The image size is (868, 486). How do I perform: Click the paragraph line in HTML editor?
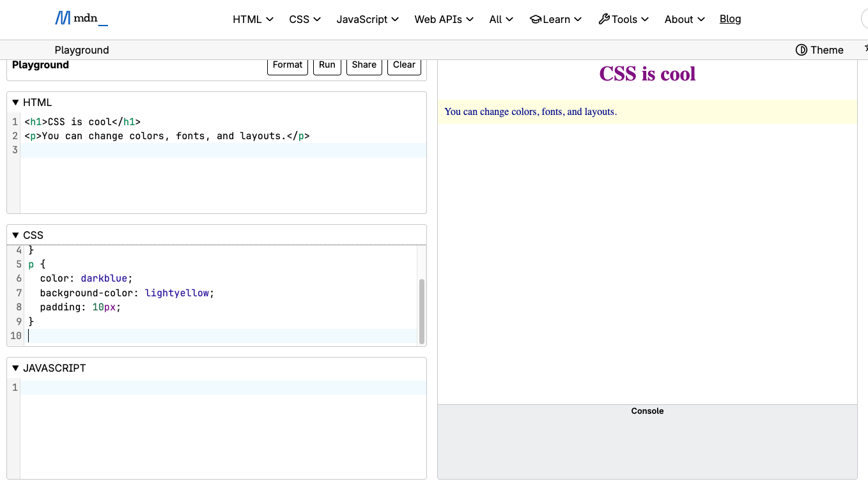pos(167,136)
